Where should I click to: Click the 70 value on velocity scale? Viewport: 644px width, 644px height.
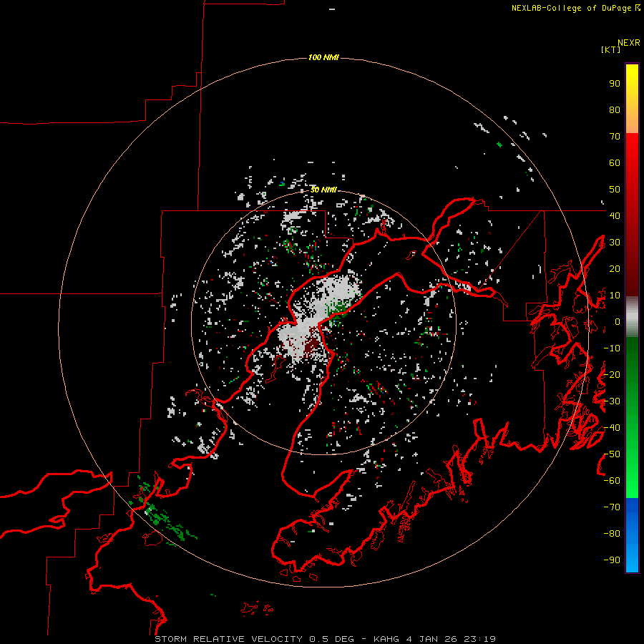click(615, 137)
